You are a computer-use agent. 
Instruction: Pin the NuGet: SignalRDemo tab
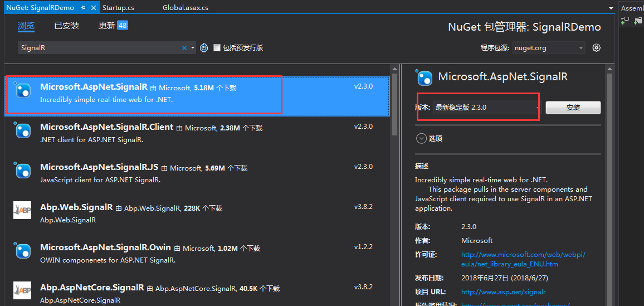(84, 7)
